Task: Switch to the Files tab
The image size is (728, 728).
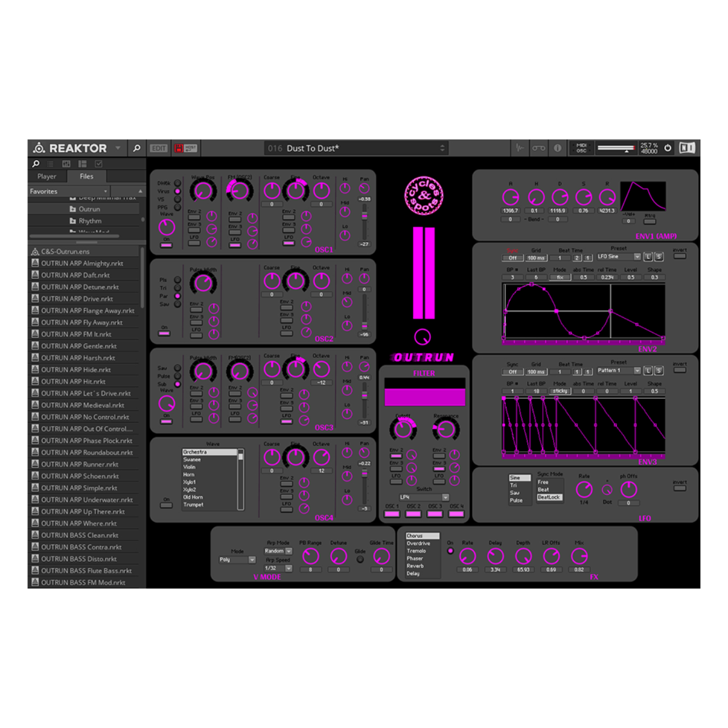Action: (86, 177)
